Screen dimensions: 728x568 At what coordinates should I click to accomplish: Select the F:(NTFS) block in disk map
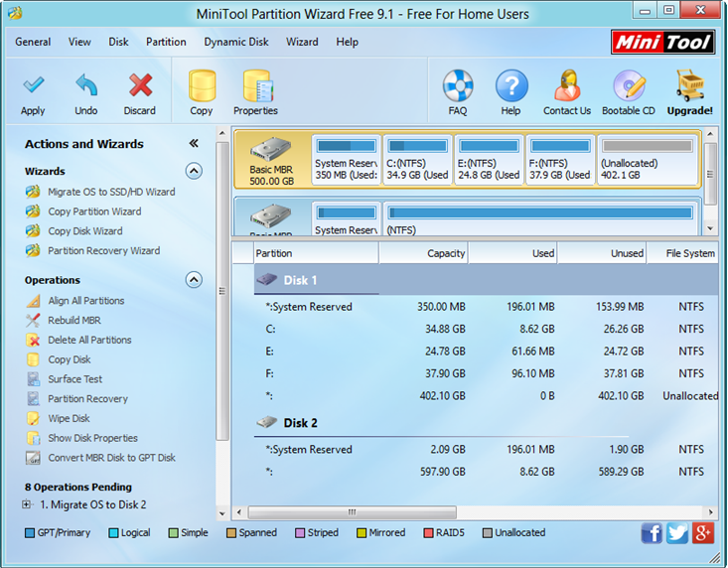pyautogui.click(x=560, y=160)
